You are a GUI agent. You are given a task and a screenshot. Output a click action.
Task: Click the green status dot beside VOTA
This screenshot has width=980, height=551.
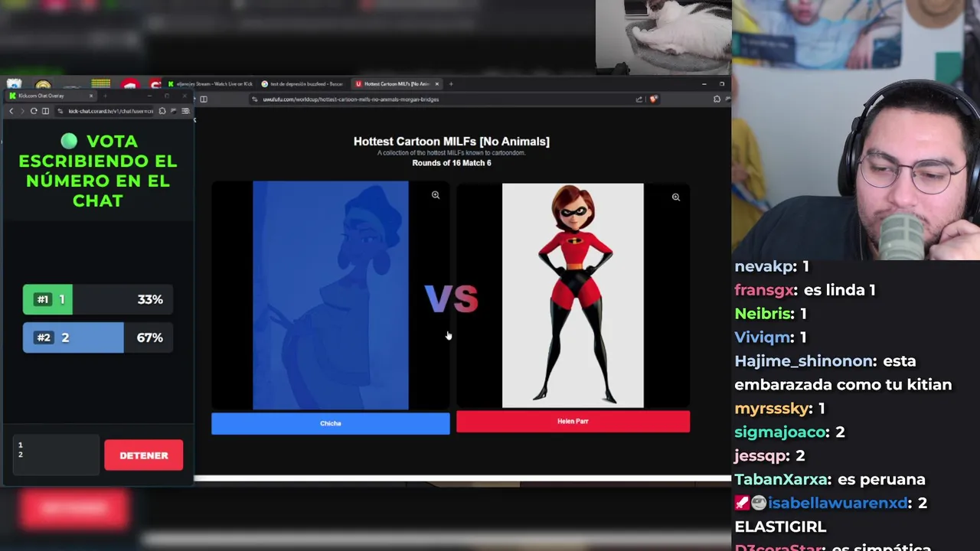pos(69,141)
